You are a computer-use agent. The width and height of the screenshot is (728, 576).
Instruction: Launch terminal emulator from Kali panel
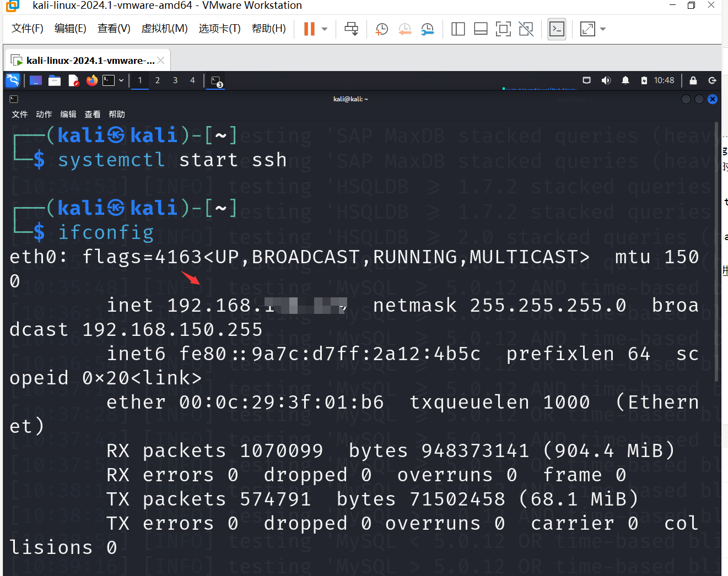109,80
